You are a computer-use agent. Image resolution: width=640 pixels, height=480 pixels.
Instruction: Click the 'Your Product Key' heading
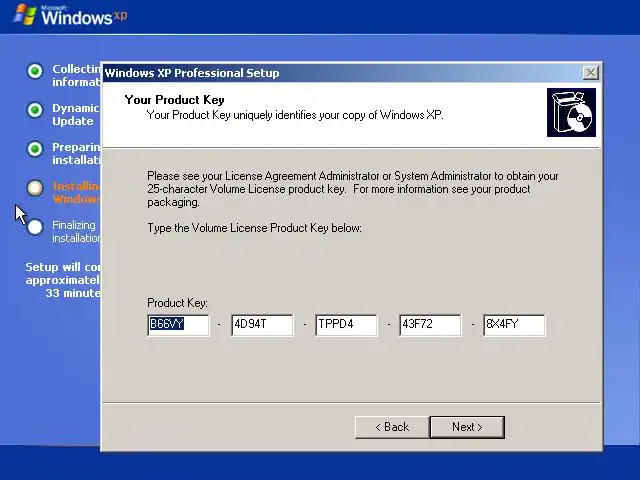tap(175, 100)
